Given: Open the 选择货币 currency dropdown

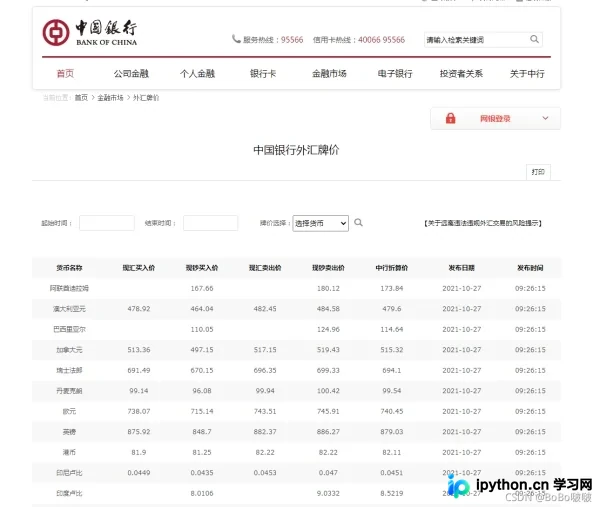Looking at the screenshot, I should click(321, 223).
